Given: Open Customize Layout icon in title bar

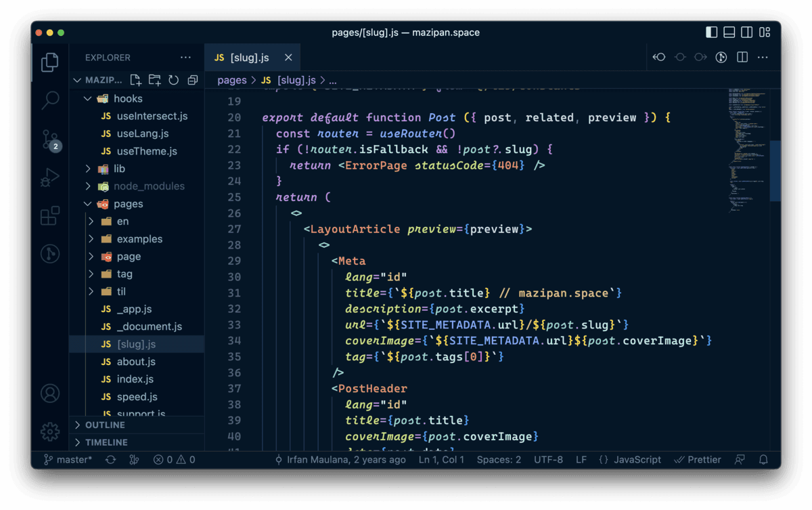Looking at the screenshot, I should [x=765, y=32].
